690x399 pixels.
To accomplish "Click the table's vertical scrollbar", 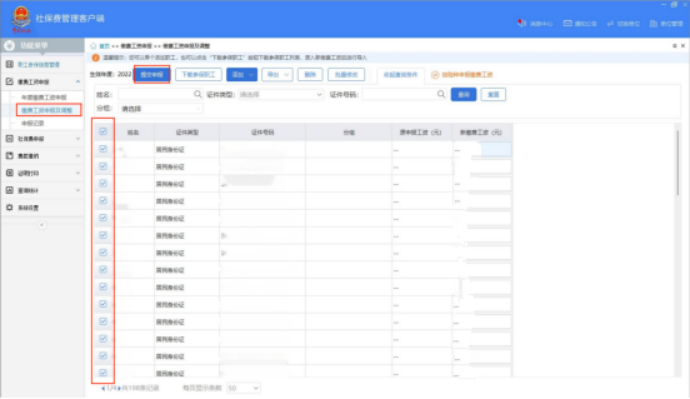I will [678, 163].
